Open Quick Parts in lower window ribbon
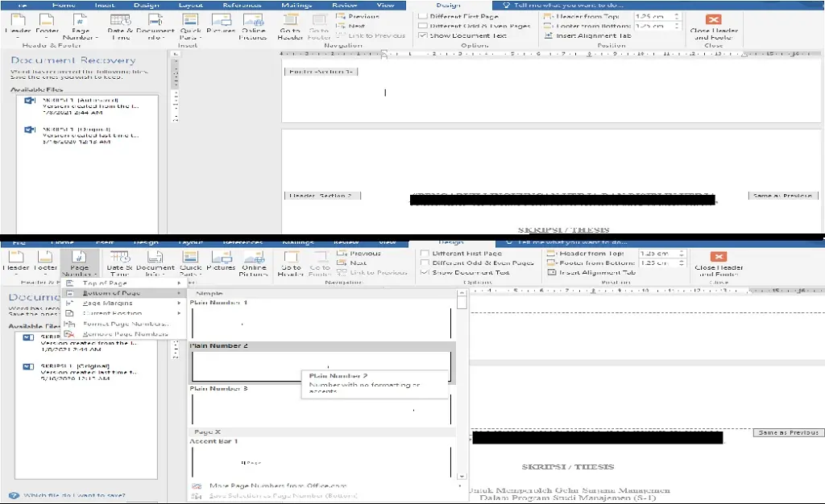The image size is (825, 504). click(x=190, y=262)
